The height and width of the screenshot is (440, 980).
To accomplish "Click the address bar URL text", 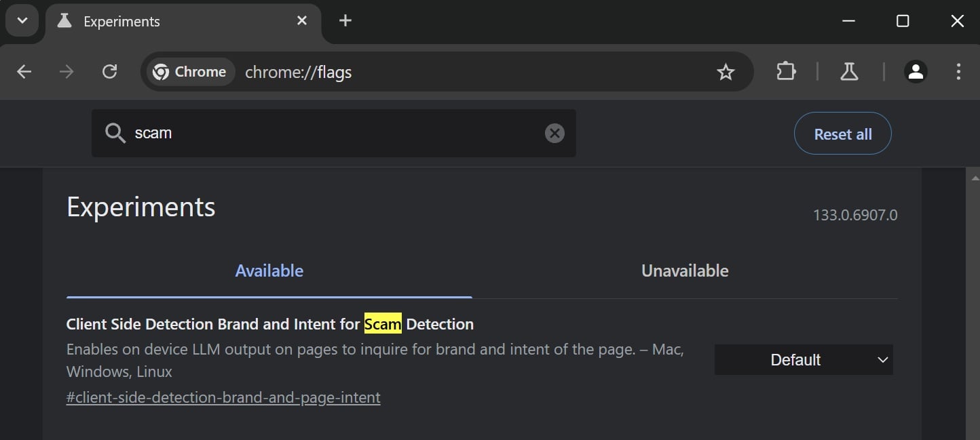I will [x=298, y=72].
